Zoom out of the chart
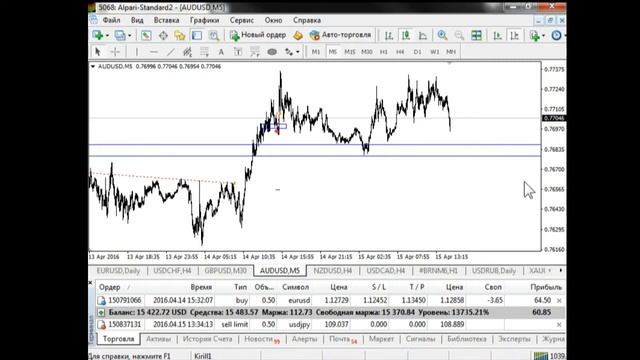The height and width of the screenshot is (360, 640). pyautogui.click(x=459, y=36)
